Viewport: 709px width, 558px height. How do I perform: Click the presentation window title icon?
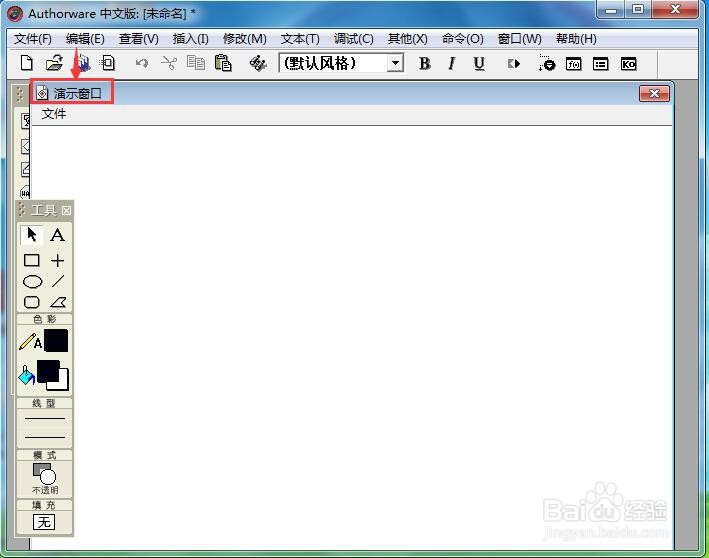tap(42, 94)
